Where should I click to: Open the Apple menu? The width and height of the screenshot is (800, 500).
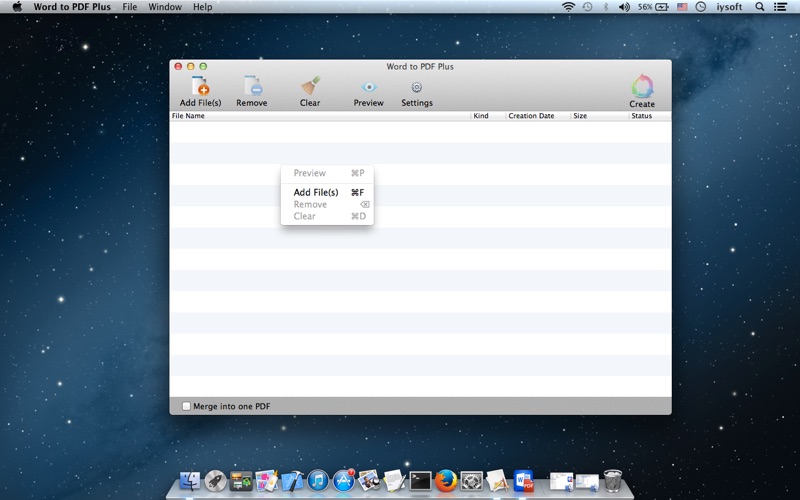17,7
